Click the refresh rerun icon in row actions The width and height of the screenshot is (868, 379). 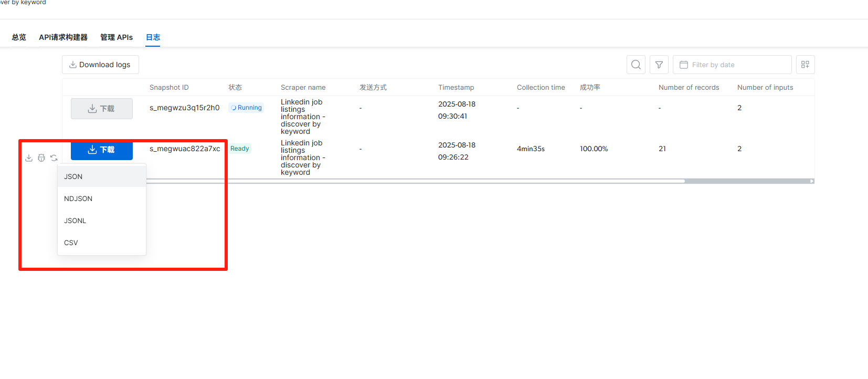(x=54, y=158)
